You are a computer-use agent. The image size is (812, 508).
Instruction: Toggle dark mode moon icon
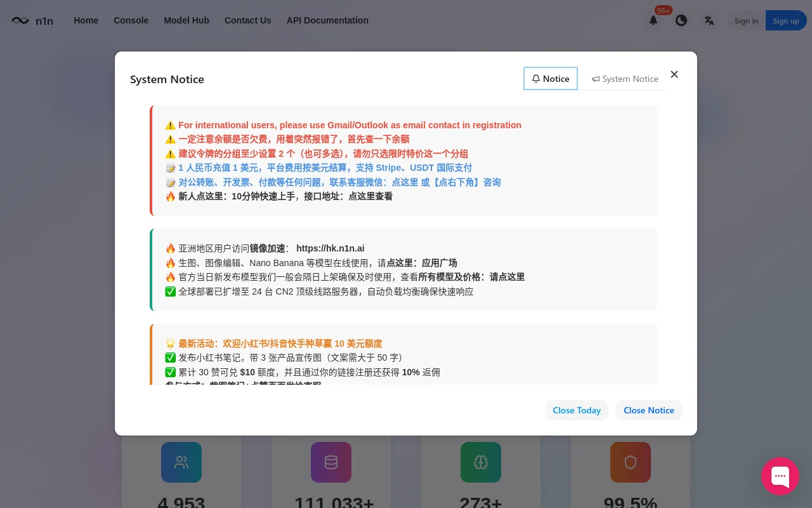tap(681, 20)
